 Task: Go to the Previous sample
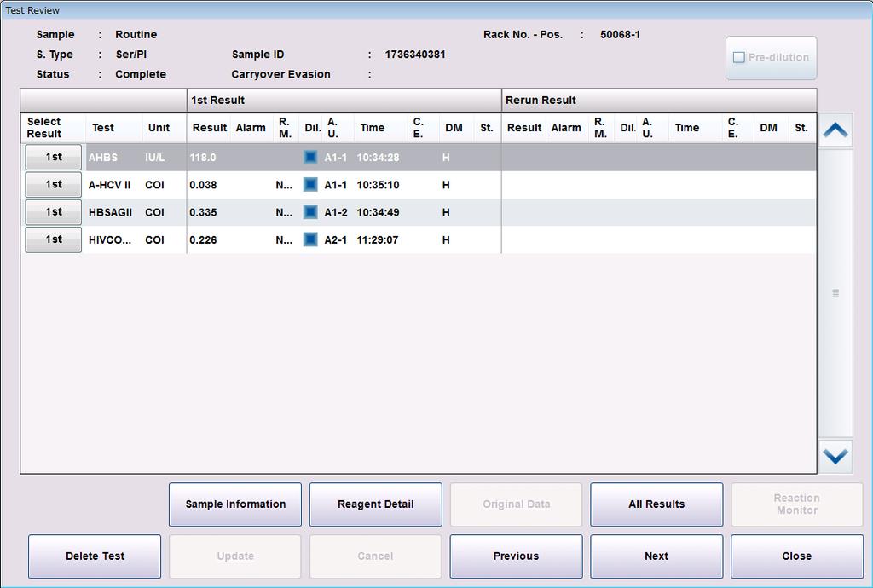516,556
